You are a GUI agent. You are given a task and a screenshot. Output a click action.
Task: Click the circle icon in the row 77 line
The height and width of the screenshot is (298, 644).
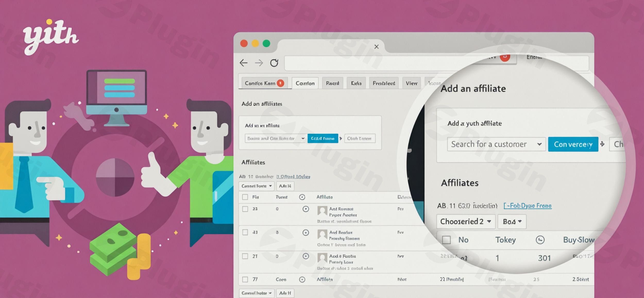pyautogui.click(x=302, y=279)
